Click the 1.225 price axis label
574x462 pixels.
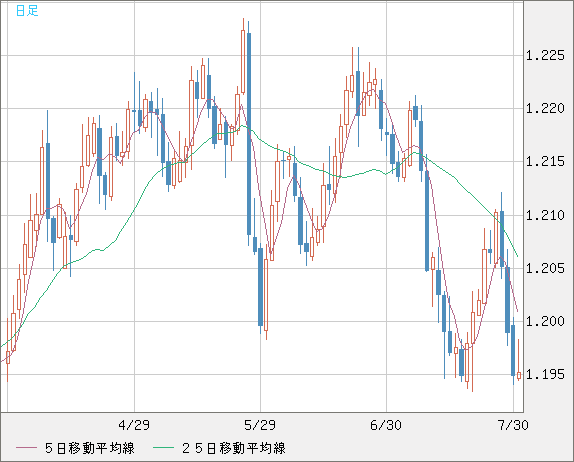click(545, 56)
